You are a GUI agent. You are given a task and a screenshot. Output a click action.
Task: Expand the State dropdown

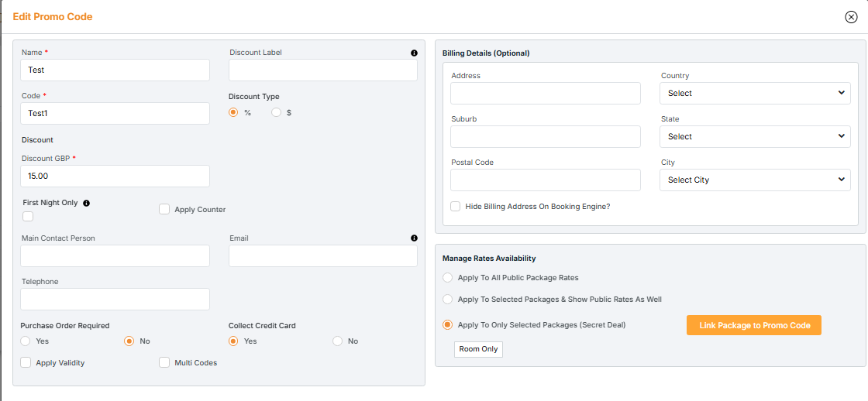[755, 136]
